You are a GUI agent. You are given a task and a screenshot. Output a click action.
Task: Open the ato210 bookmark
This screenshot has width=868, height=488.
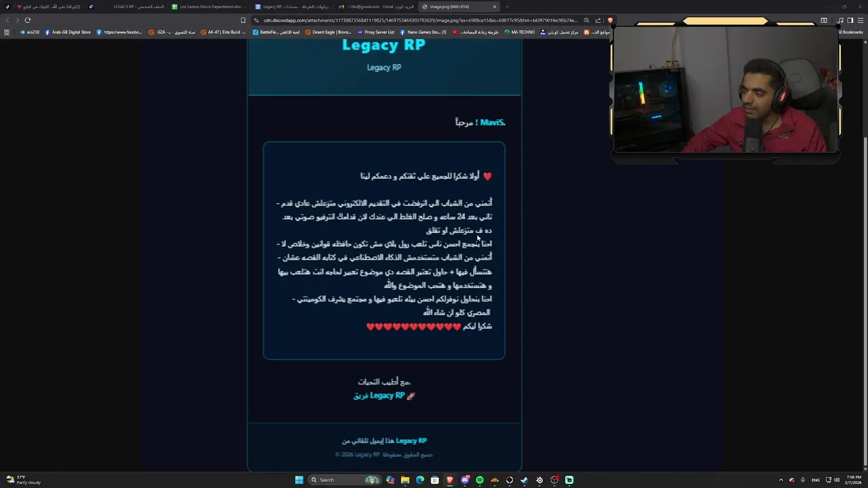coord(30,32)
